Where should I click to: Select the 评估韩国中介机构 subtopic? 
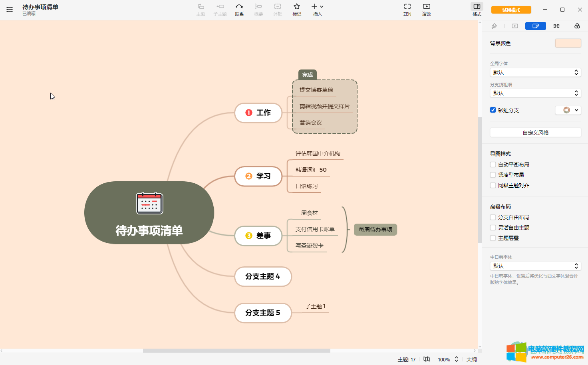[x=318, y=153]
